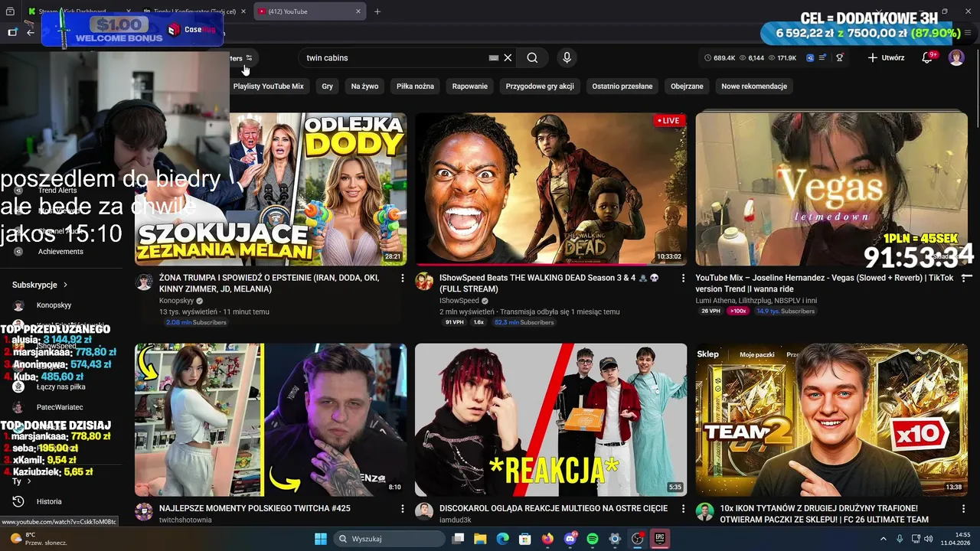Expand the Ty section in sidebar

[21, 481]
